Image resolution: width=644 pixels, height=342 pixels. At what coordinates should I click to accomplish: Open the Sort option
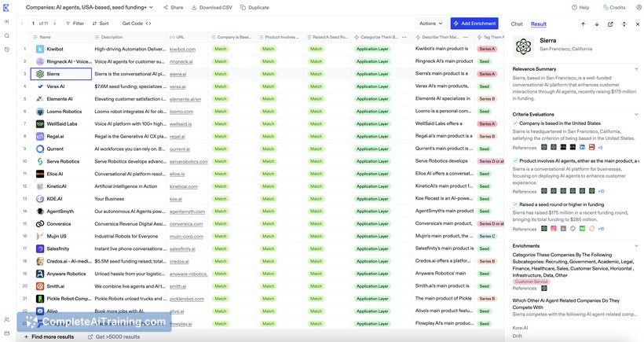tap(101, 24)
